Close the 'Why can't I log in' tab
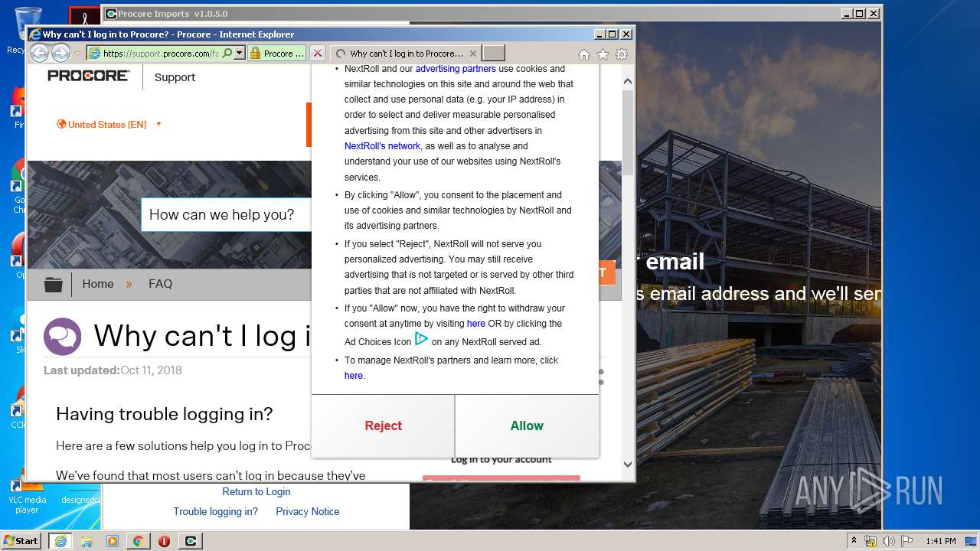This screenshot has height=551, width=980. [473, 54]
